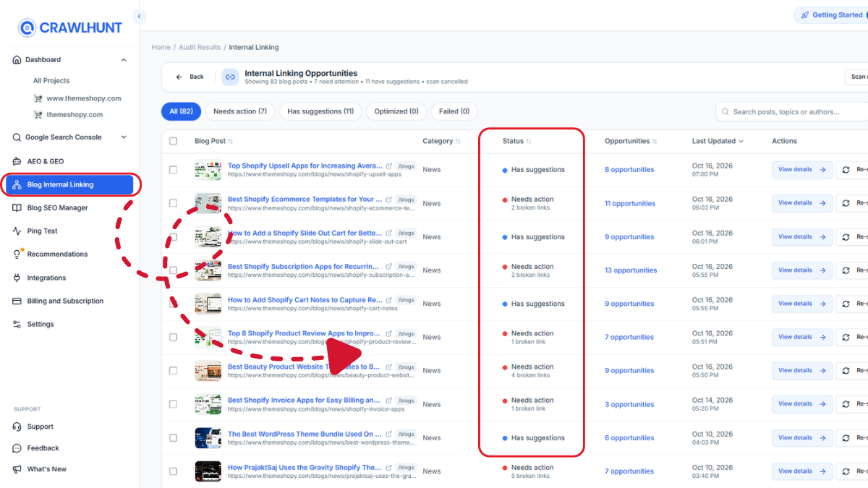The height and width of the screenshot is (488, 868).
Task: Open external link icon for Shopify Cart Notes post
Action: pos(389,299)
